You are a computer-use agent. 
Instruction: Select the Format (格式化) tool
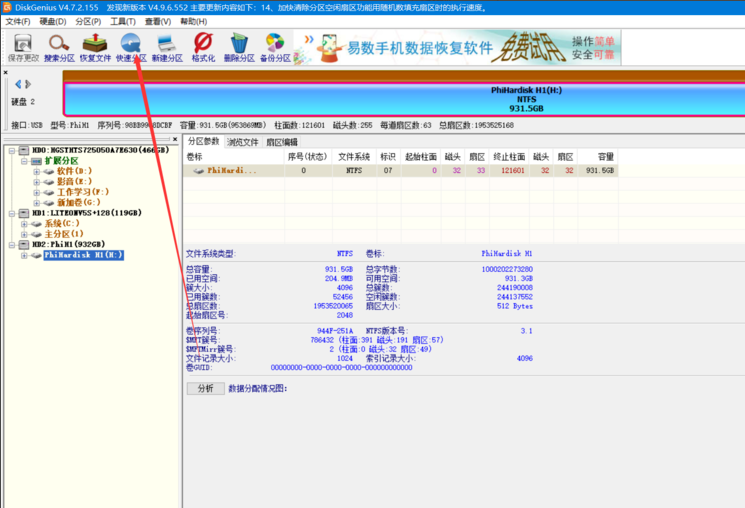tap(203, 48)
